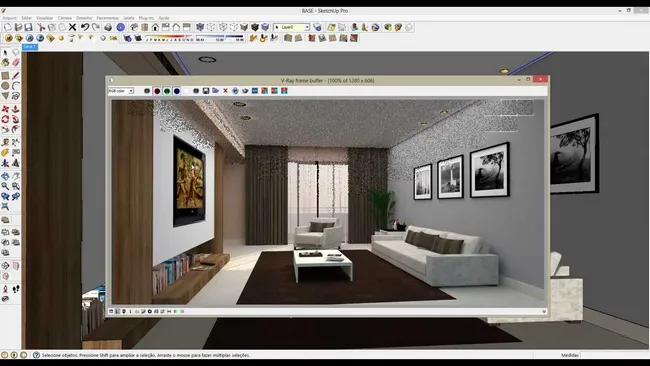The height and width of the screenshot is (366, 650).
Task: Click the black X Erase icon in toolbar
Action: [73, 27]
